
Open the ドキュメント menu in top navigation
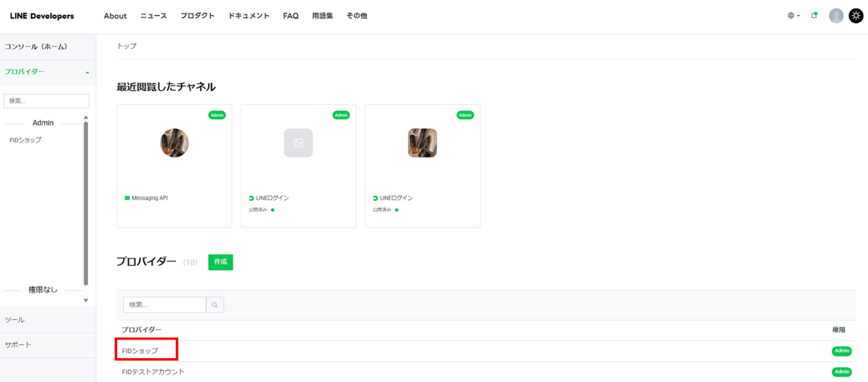pos(249,16)
